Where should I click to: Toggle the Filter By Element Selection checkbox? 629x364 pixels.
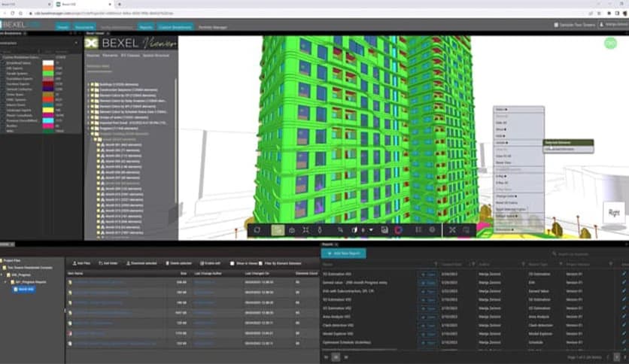[261, 263]
